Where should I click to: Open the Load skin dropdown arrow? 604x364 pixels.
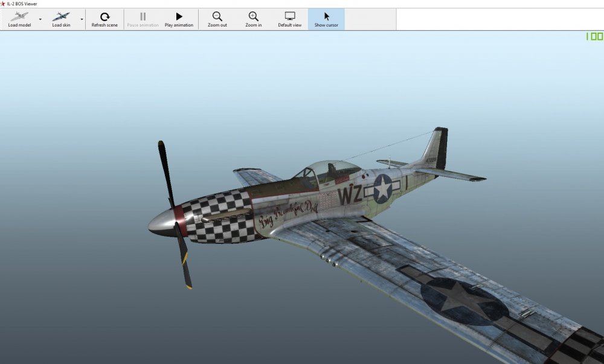[x=82, y=19]
